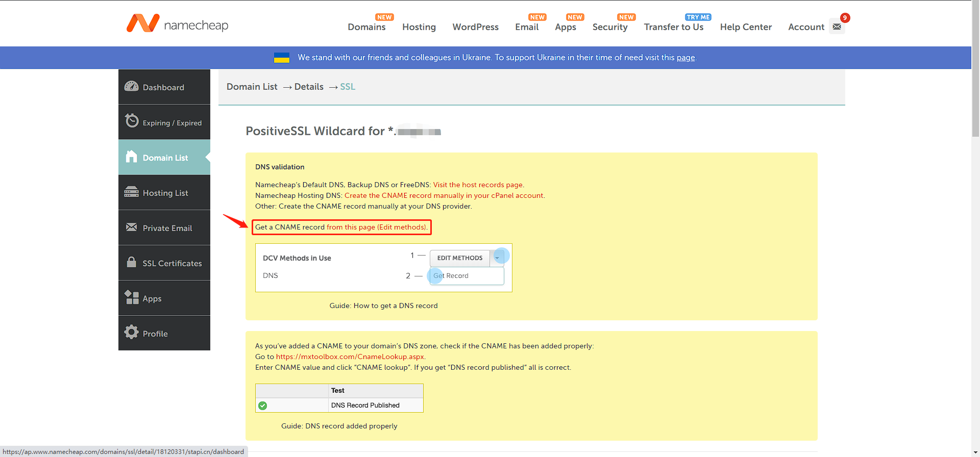Screen dimensions: 980x457
Task: Click Details breadcrumb link
Action: [x=309, y=87]
